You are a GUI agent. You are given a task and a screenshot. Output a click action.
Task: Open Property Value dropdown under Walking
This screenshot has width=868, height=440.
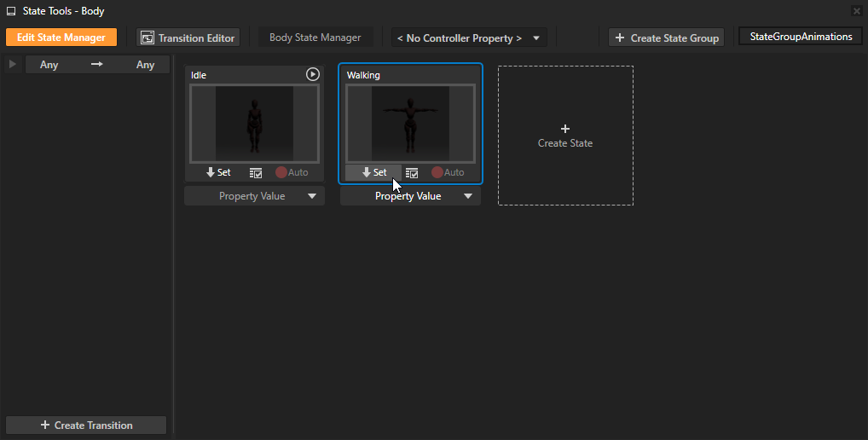[410, 196]
